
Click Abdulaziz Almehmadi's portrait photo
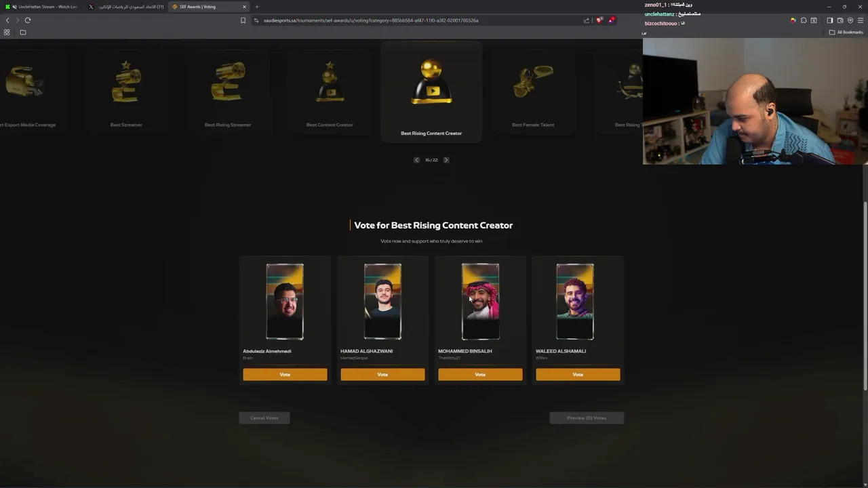point(285,302)
